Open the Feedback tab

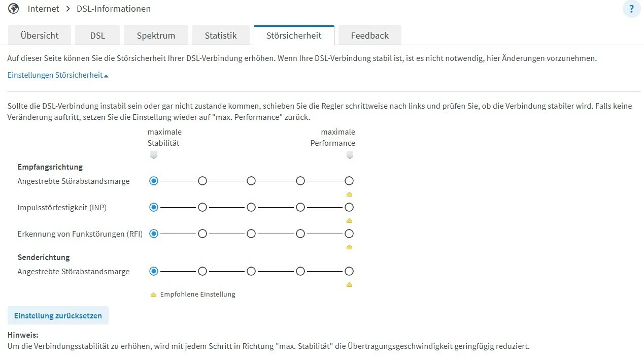369,36
